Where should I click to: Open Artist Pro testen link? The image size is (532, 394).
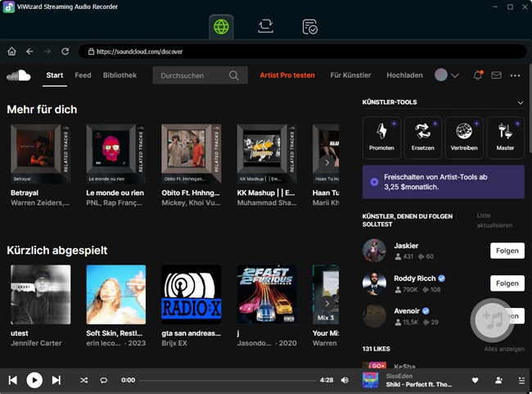(x=287, y=75)
